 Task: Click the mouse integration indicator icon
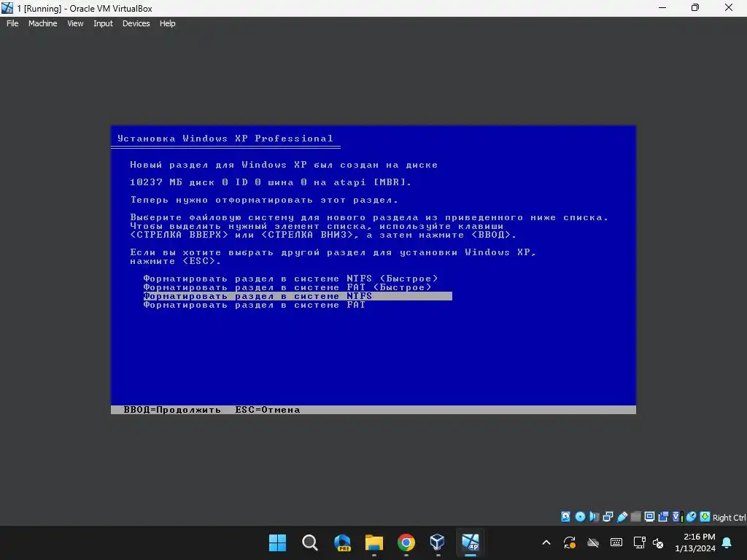pyautogui.click(x=692, y=517)
